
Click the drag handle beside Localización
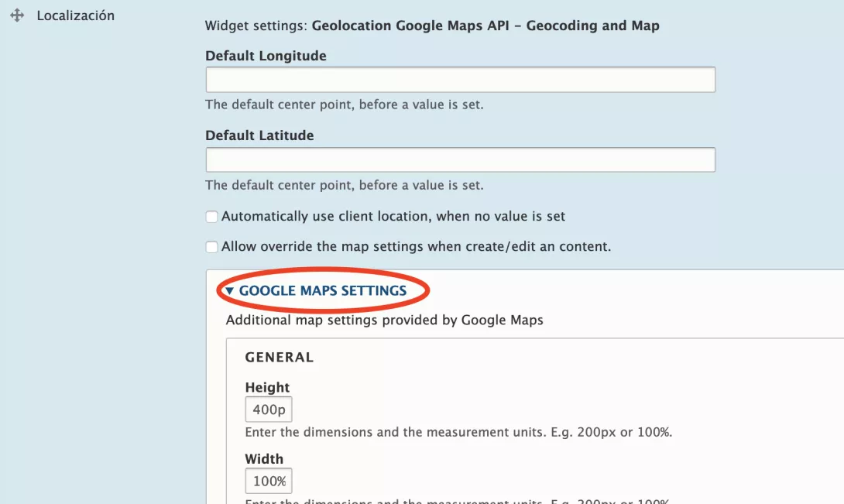(x=17, y=15)
